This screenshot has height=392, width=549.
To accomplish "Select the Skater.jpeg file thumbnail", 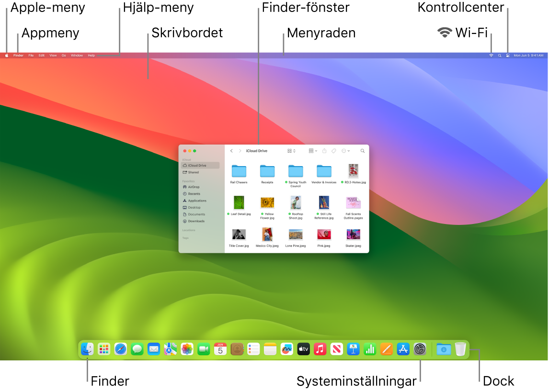I will coord(353,235).
